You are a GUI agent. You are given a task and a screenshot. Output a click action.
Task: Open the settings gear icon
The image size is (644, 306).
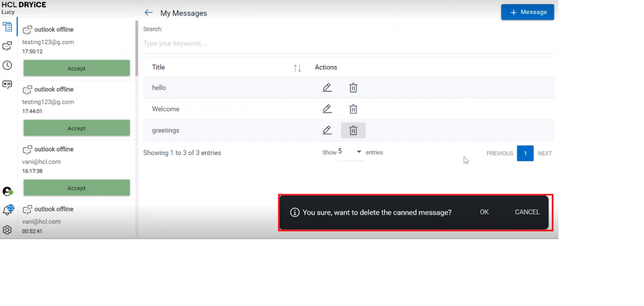click(7, 230)
